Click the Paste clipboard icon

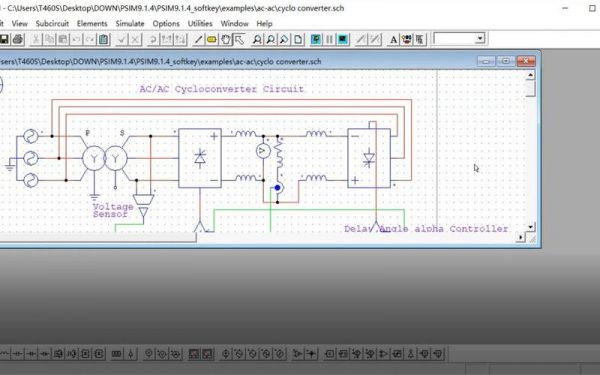pyautogui.click(x=103, y=39)
